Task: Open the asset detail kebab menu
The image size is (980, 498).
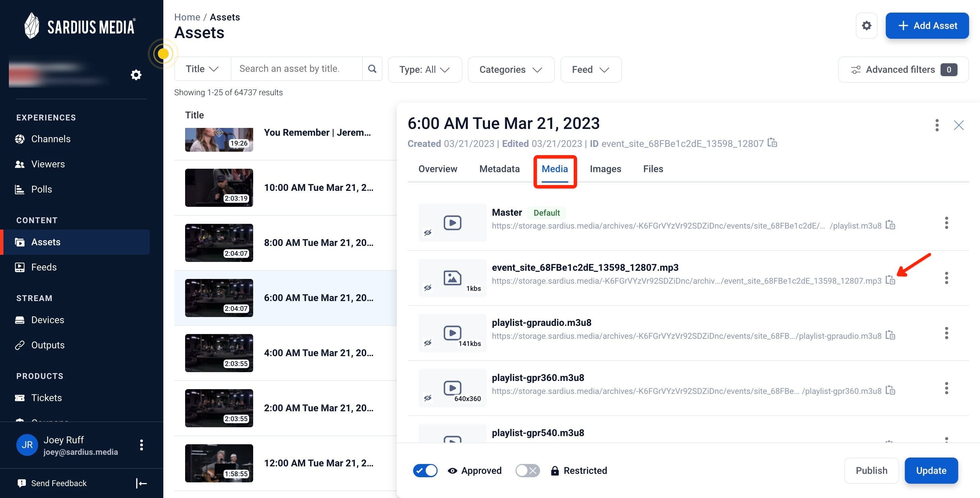Action: tap(937, 125)
